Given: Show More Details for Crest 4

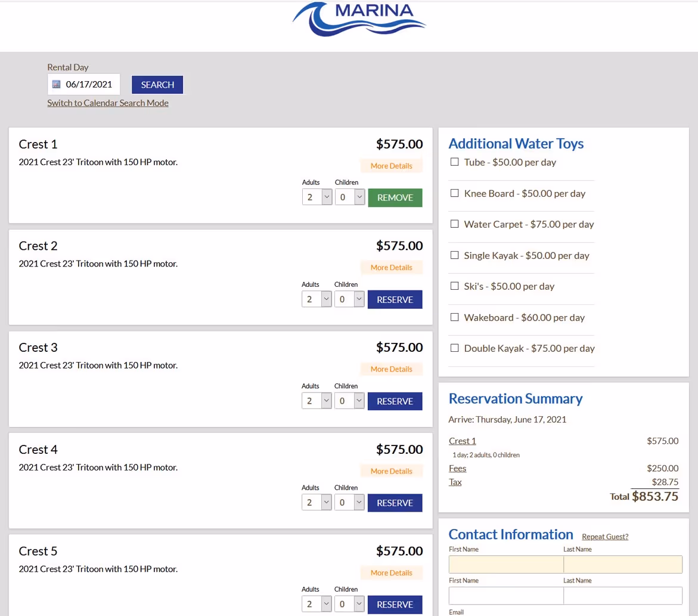Looking at the screenshot, I should [x=392, y=470].
